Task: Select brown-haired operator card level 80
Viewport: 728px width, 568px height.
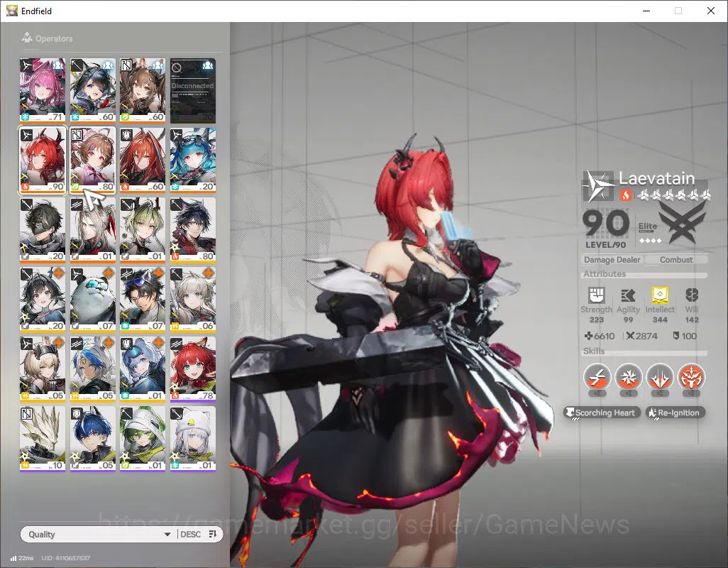Action: click(x=92, y=160)
